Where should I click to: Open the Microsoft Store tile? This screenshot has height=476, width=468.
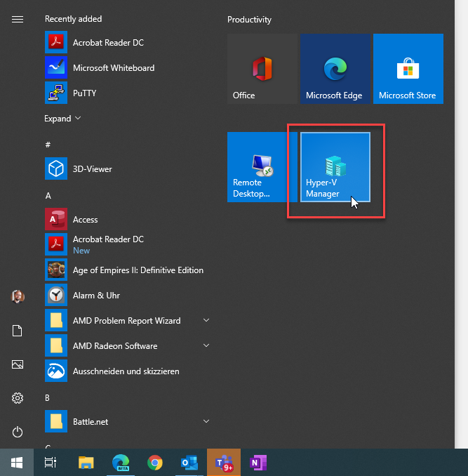click(408, 69)
